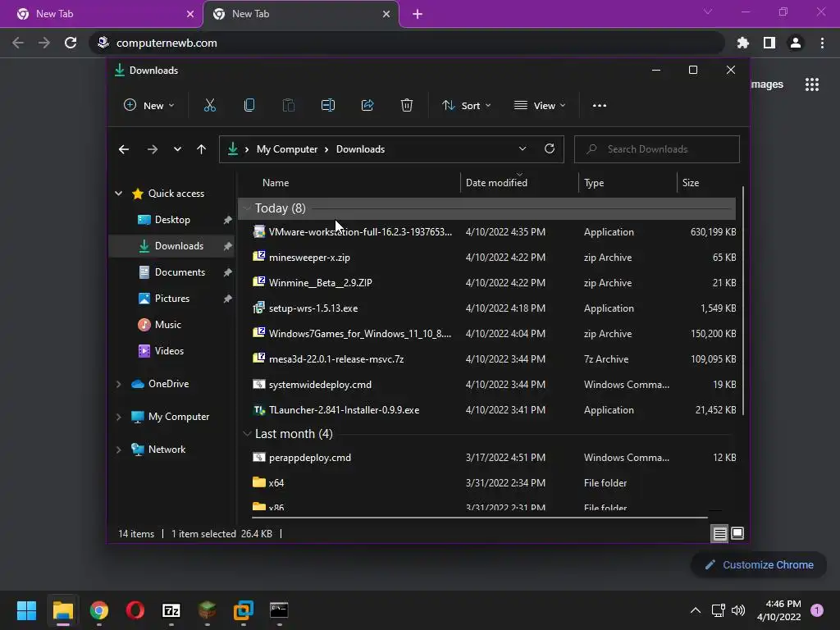Click the Share icon in Explorer toolbar
This screenshot has height=630, width=840.
click(367, 106)
